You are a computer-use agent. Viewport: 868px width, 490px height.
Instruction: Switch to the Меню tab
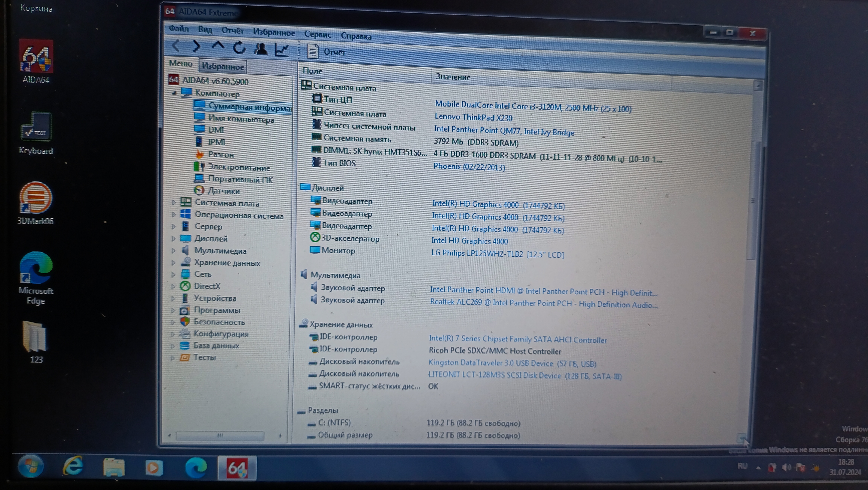(x=181, y=63)
